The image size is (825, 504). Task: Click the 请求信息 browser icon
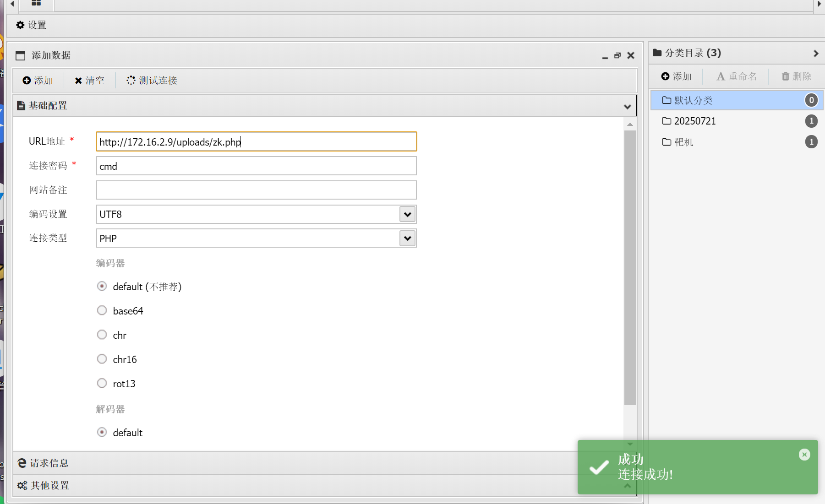pyautogui.click(x=22, y=463)
